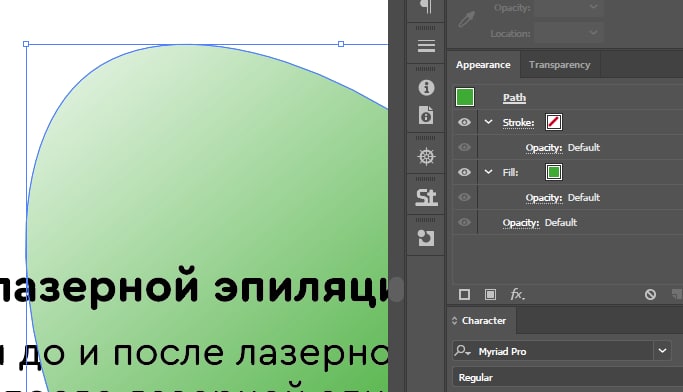The width and height of the screenshot is (683, 392).
Task: Click Add New Fill icon in Appearance panel
Action: point(490,295)
